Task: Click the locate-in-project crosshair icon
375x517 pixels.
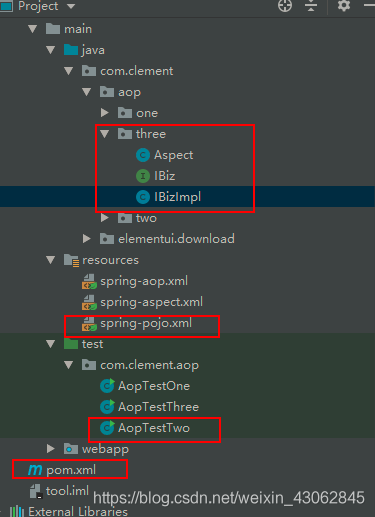Action: (285, 6)
